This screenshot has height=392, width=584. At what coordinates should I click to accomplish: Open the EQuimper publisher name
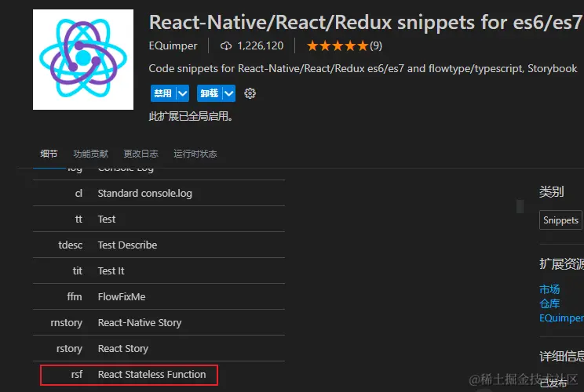[173, 45]
